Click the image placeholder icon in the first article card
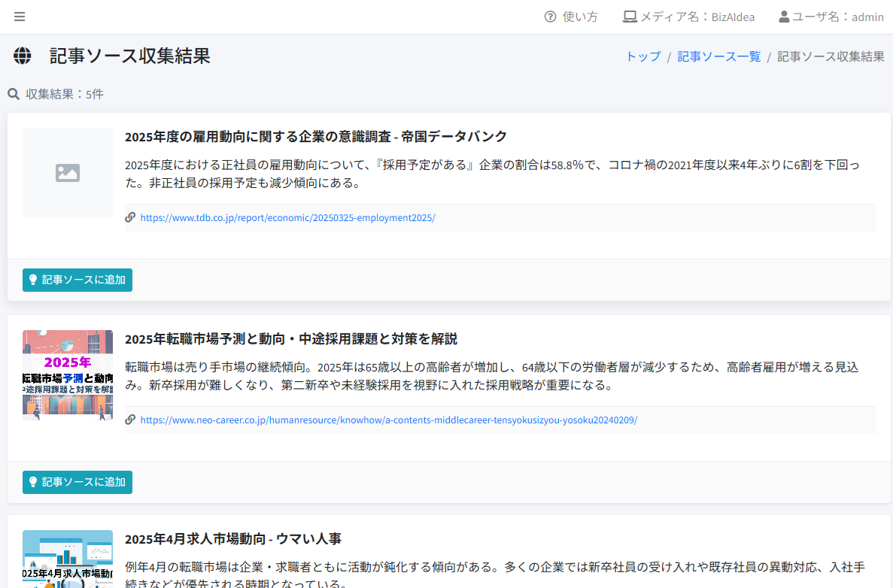This screenshot has height=588, width=893. [68, 173]
